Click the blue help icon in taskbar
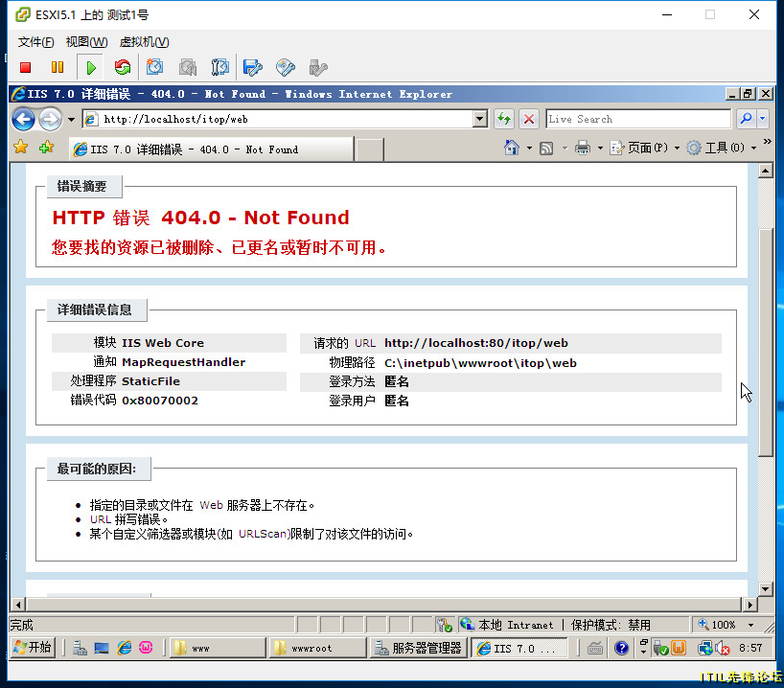 pos(621,649)
